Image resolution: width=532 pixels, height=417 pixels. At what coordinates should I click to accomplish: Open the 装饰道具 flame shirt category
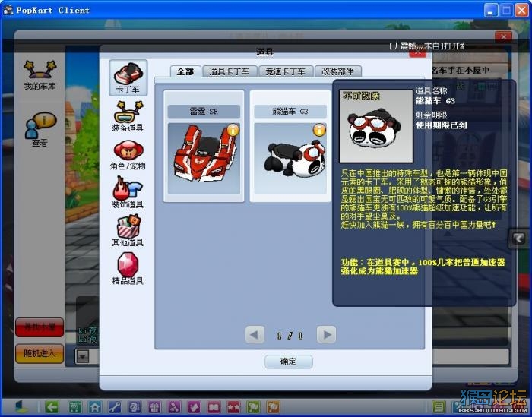[128, 192]
